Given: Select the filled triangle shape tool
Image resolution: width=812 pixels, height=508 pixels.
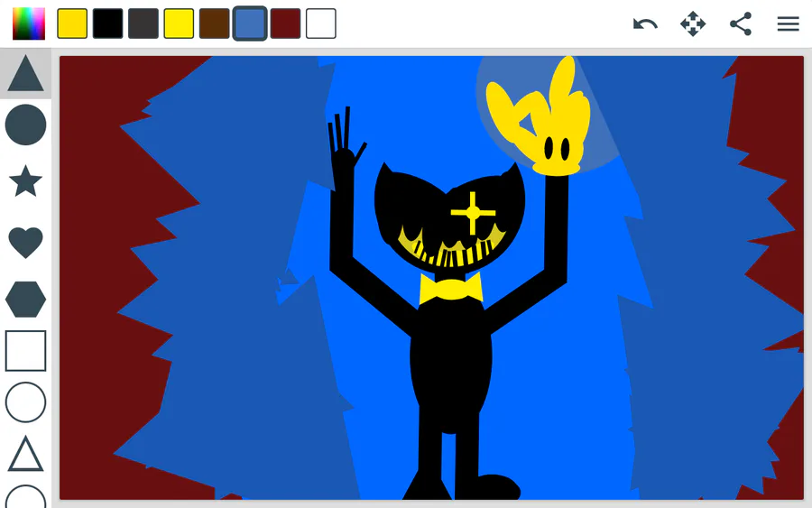Looking at the screenshot, I should [x=25, y=73].
